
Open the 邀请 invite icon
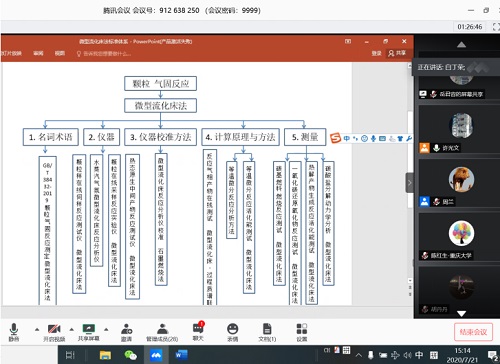[x=127, y=332]
